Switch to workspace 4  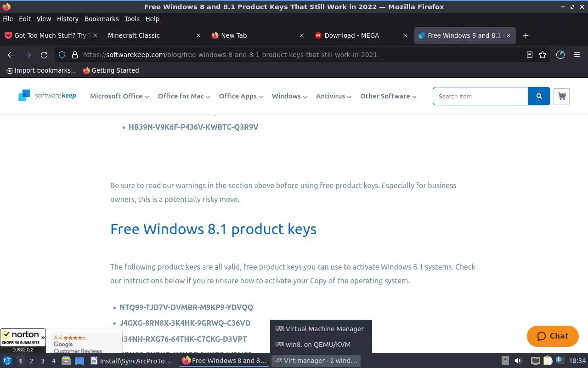pyautogui.click(x=54, y=361)
